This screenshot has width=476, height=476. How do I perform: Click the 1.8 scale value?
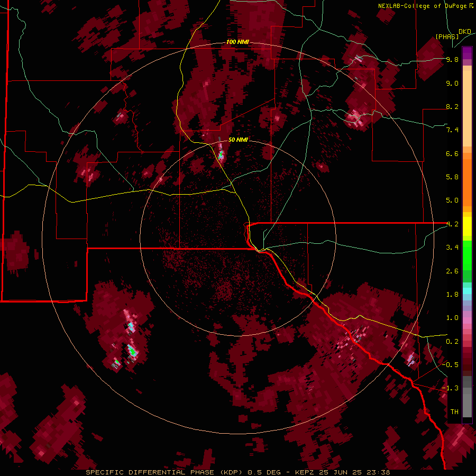[452, 295]
